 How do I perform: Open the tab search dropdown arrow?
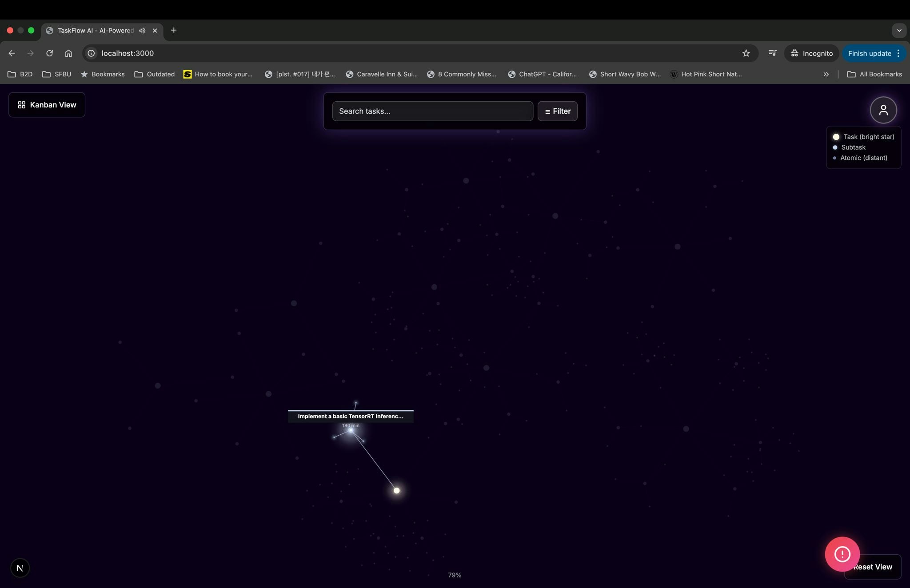coord(898,30)
